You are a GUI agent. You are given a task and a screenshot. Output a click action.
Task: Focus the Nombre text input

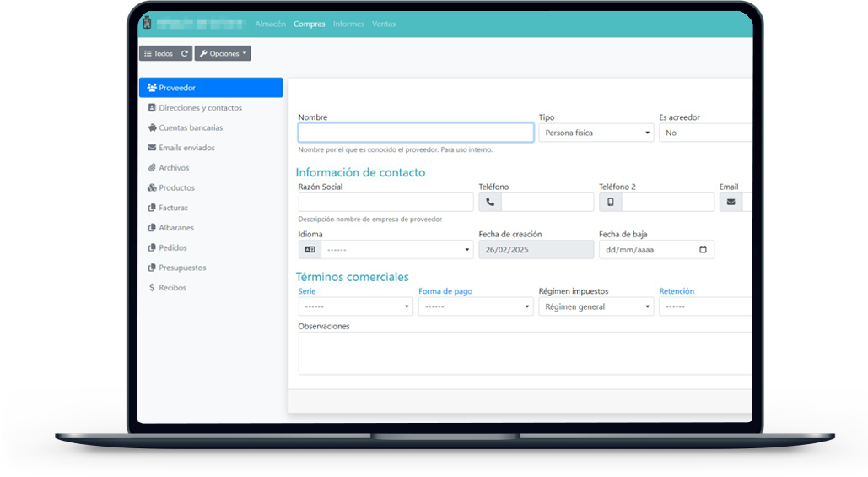(415, 133)
